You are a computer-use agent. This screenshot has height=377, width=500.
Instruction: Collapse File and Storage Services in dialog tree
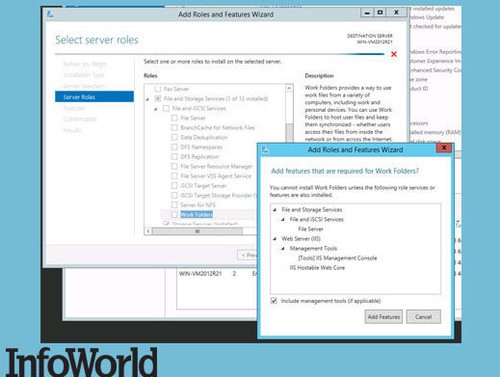tap(275, 210)
